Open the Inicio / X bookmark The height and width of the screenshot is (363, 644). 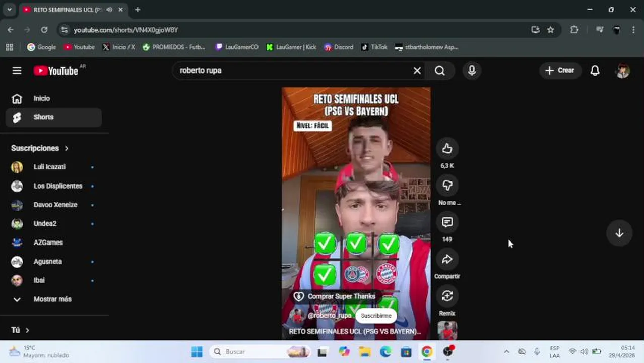pos(119,47)
